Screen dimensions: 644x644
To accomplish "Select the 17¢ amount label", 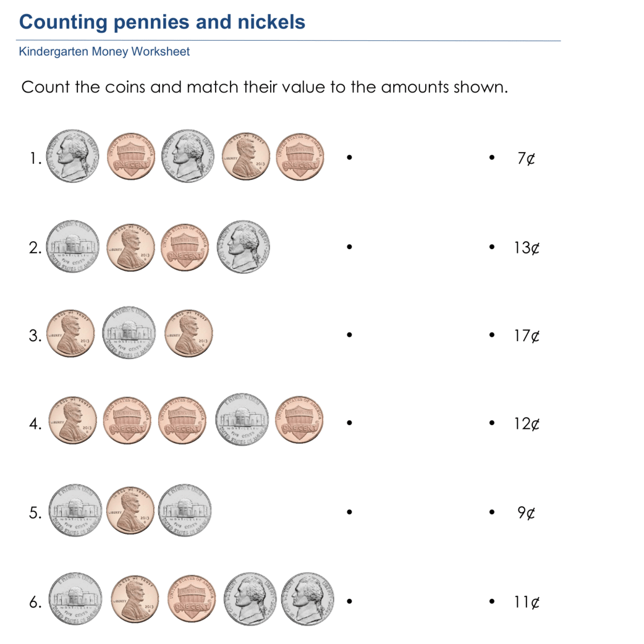I will (x=526, y=336).
